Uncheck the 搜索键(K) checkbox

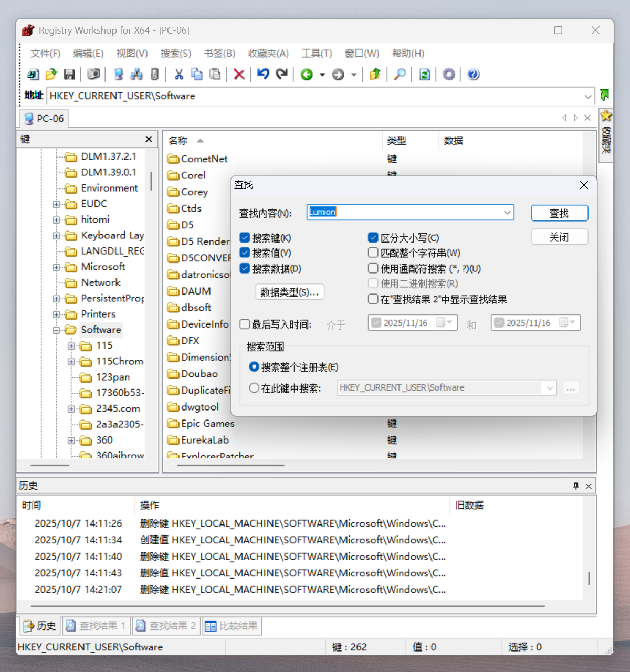pyautogui.click(x=245, y=238)
